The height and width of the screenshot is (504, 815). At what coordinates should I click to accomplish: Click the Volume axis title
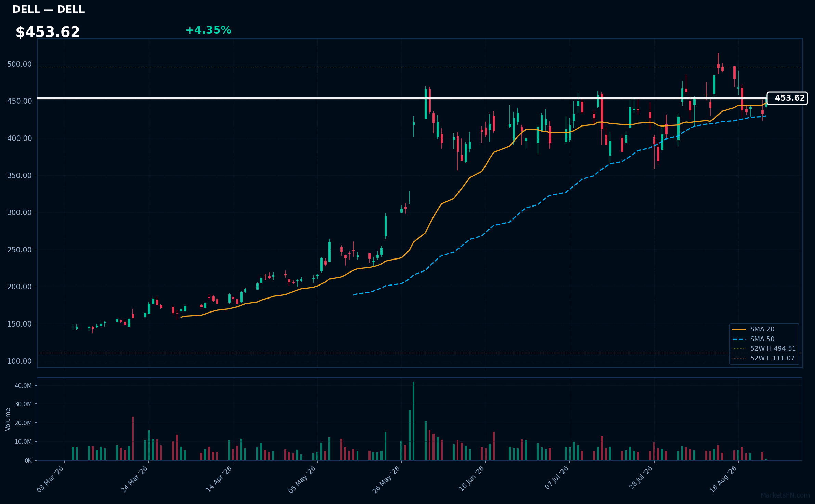pos(8,419)
